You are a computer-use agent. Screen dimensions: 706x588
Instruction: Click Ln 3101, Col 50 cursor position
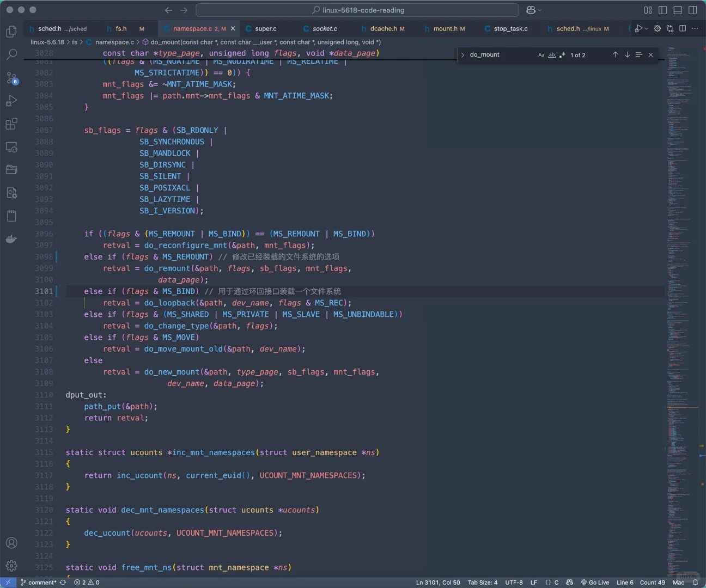click(x=438, y=583)
